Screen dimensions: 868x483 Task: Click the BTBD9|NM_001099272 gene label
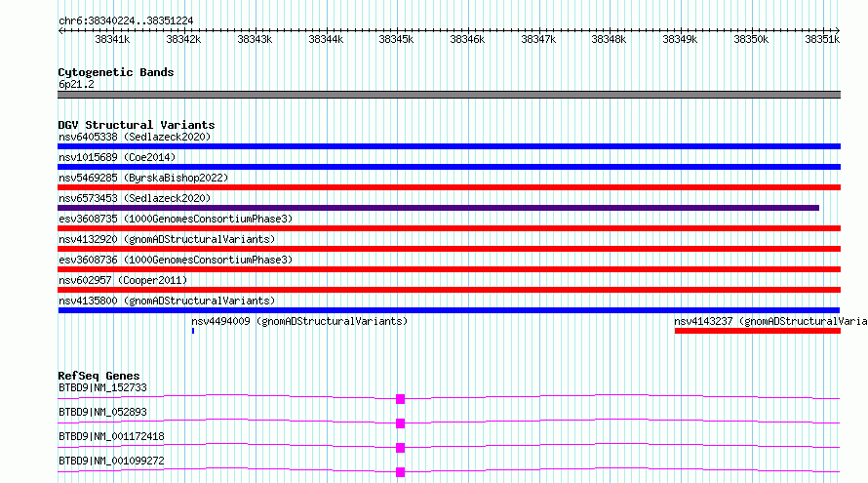(x=111, y=461)
